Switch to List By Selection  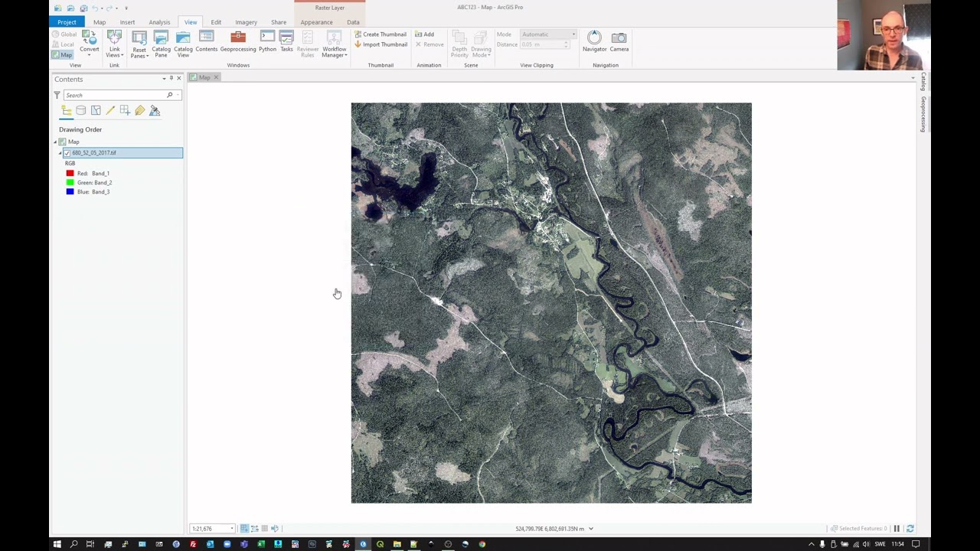96,111
